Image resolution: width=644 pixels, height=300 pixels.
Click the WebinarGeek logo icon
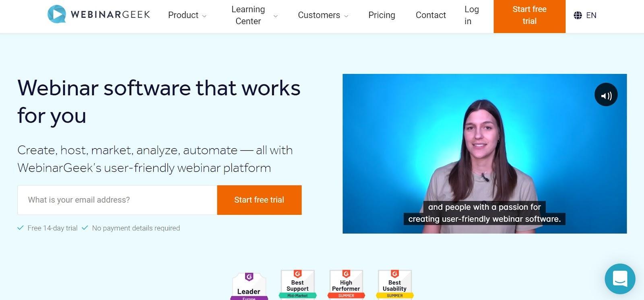pyautogui.click(x=57, y=14)
